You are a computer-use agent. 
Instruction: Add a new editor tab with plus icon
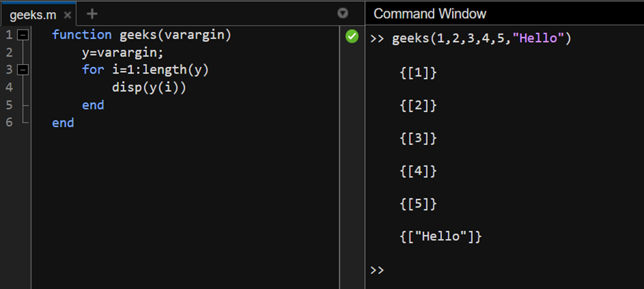coord(92,14)
